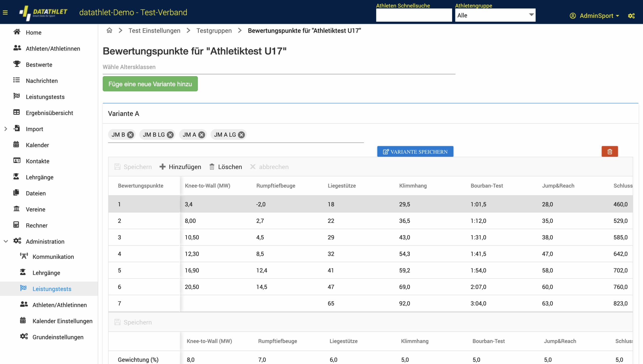Click abbrechen in table toolbar

(269, 167)
